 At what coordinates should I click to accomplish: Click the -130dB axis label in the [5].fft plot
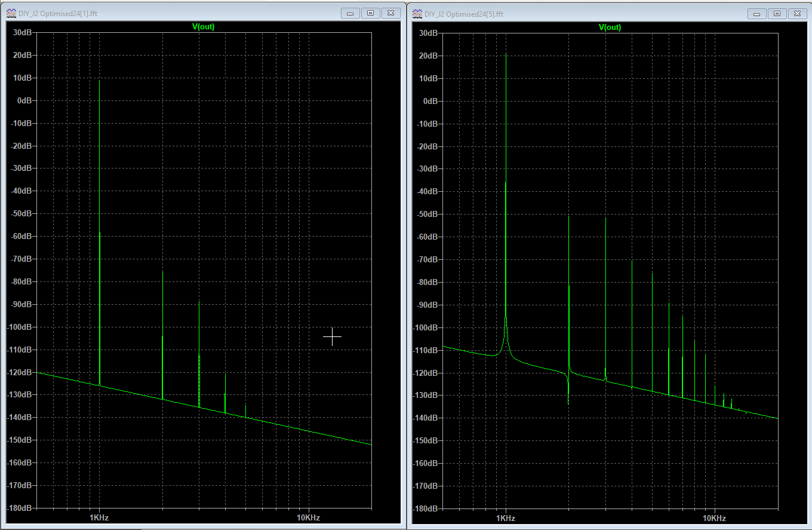(426, 395)
